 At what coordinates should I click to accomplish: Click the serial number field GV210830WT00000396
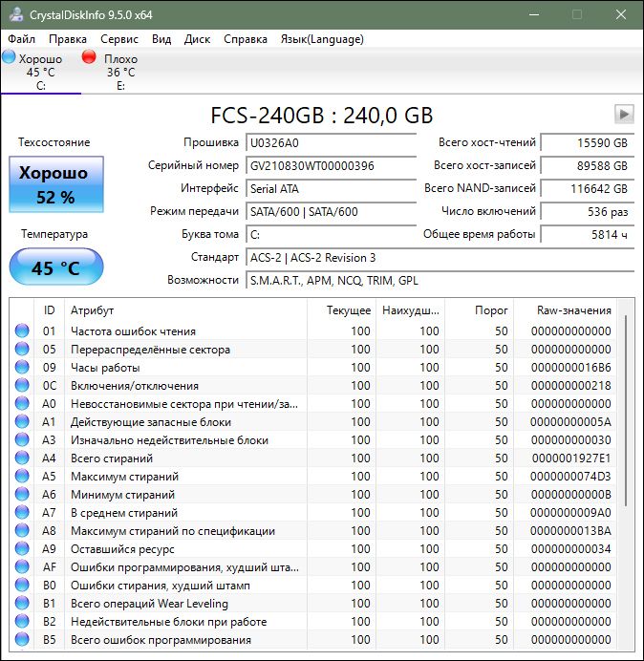coord(331,165)
